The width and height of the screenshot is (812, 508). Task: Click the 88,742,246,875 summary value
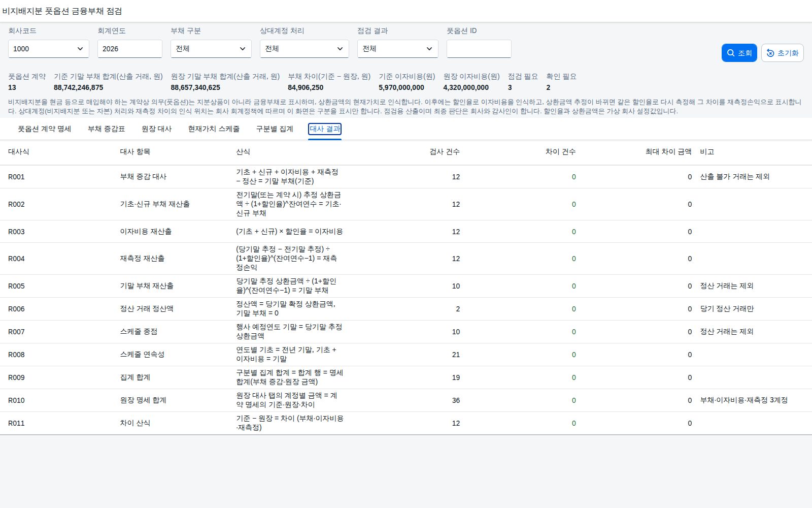coord(79,87)
